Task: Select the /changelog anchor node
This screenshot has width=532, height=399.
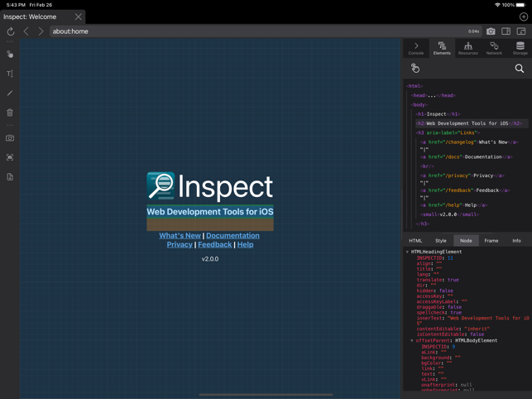Action: 469,142
